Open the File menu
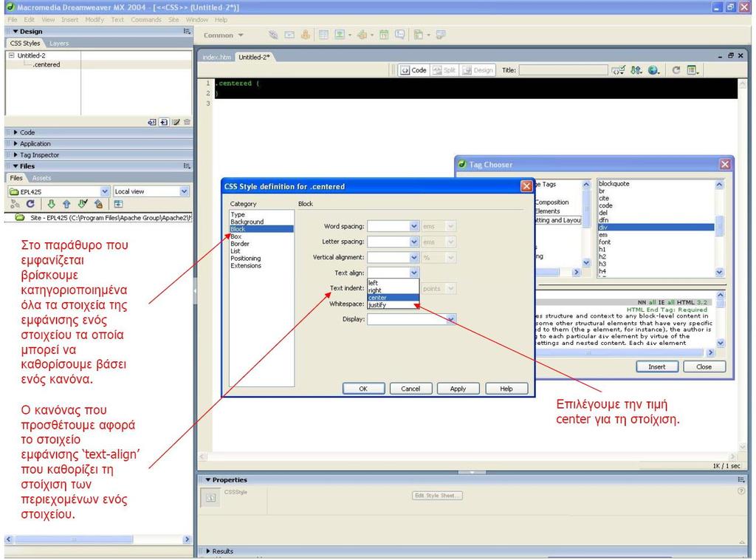Viewport: 756px width, 560px height. tap(13, 20)
